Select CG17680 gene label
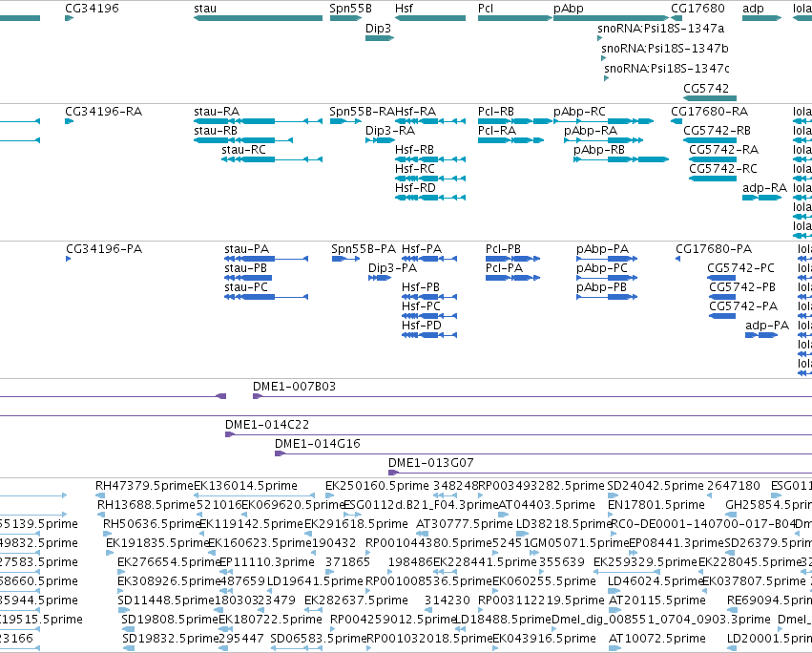This screenshot has width=812, height=653. tap(697, 9)
